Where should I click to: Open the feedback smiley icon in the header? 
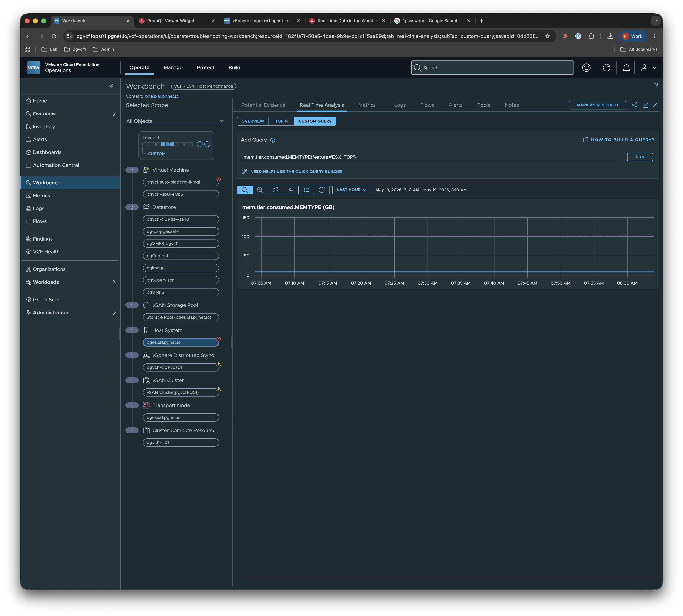point(586,68)
